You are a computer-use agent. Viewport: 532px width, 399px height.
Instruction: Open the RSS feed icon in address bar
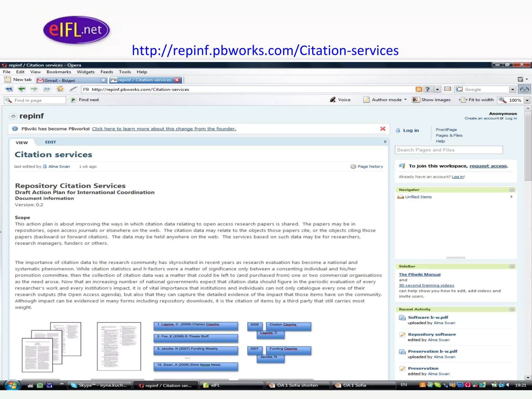coord(419,89)
